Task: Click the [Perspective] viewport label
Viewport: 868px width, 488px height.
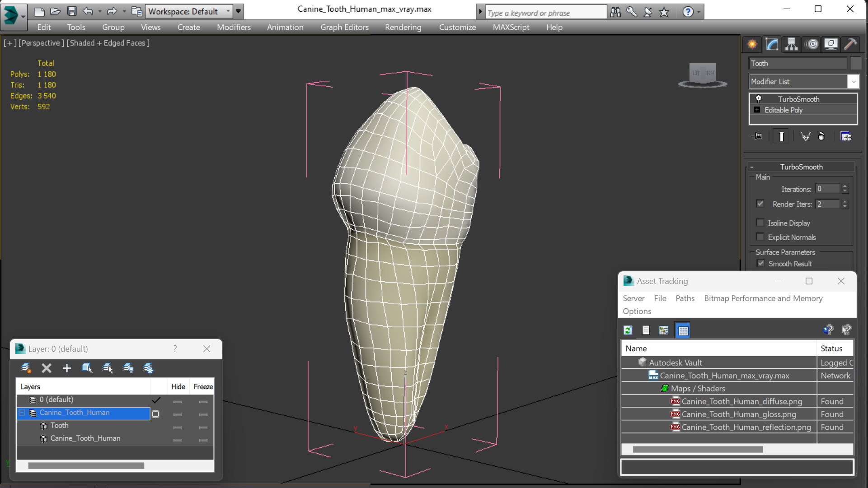Action: coord(41,43)
